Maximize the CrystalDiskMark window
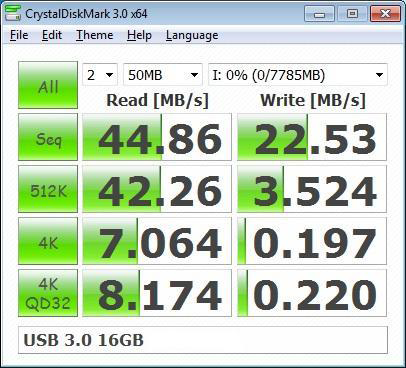The width and height of the screenshot is (406, 368). tap(352, 14)
